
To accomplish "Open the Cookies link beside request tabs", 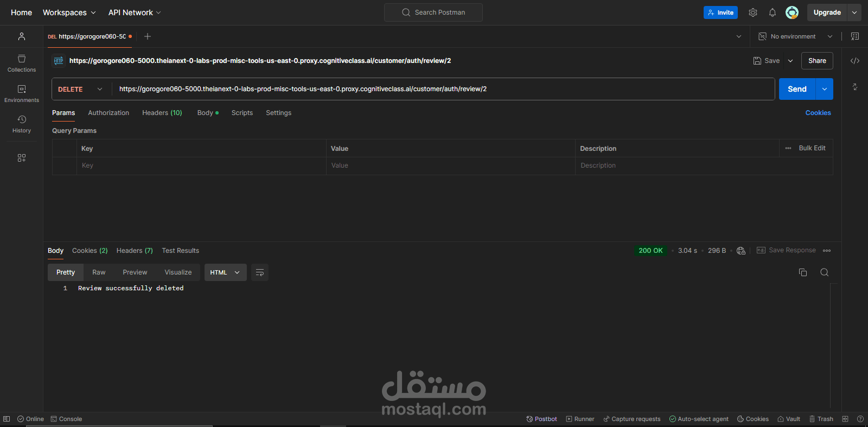I will (x=818, y=113).
